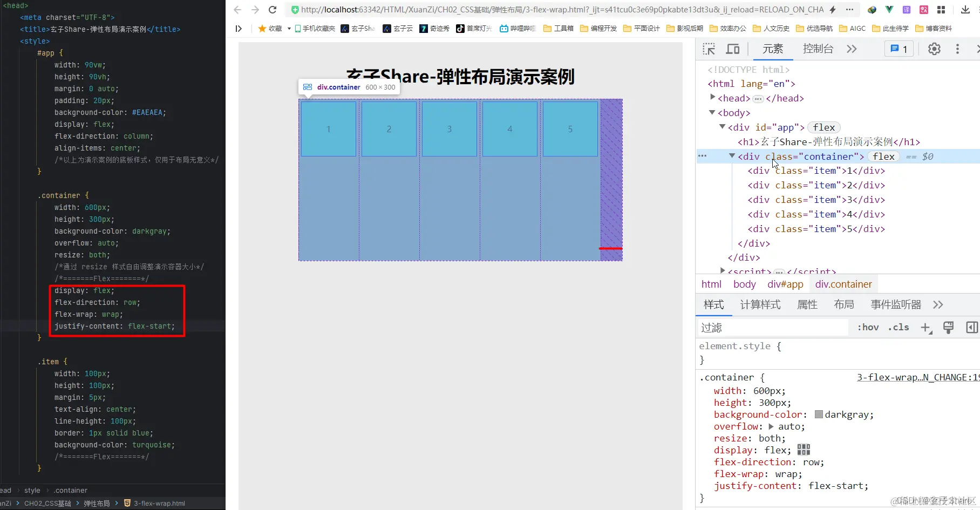The height and width of the screenshot is (510, 980).
Task: Show more DevTools tabs chevron
Action: click(852, 49)
